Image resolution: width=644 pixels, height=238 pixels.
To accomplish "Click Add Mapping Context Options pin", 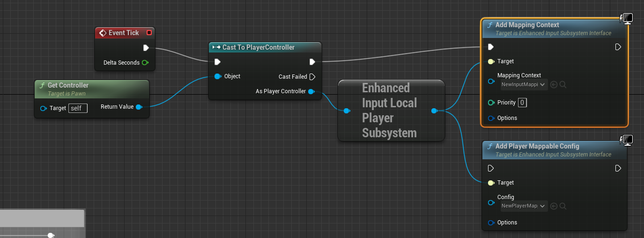I will click(x=491, y=118).
